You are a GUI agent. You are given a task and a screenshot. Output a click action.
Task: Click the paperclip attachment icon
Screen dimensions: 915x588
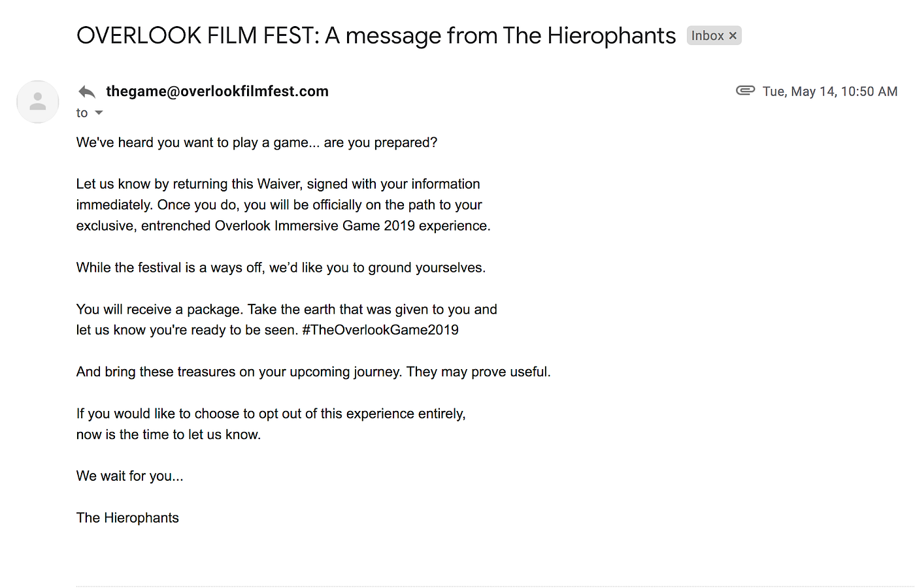click(x=745, y=91)
